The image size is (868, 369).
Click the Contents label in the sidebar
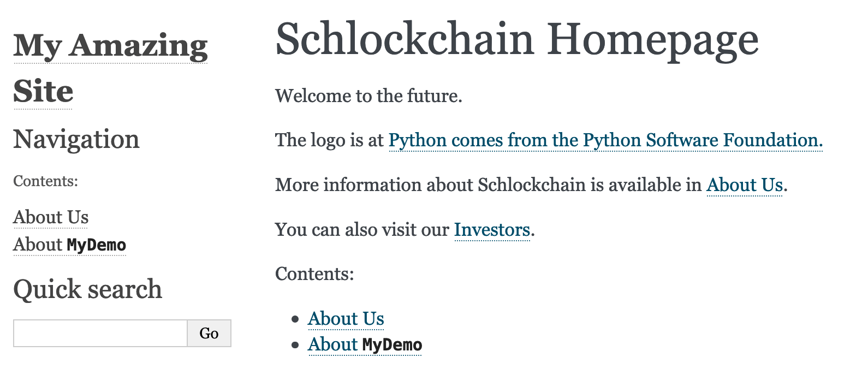(x=45, y=181)
